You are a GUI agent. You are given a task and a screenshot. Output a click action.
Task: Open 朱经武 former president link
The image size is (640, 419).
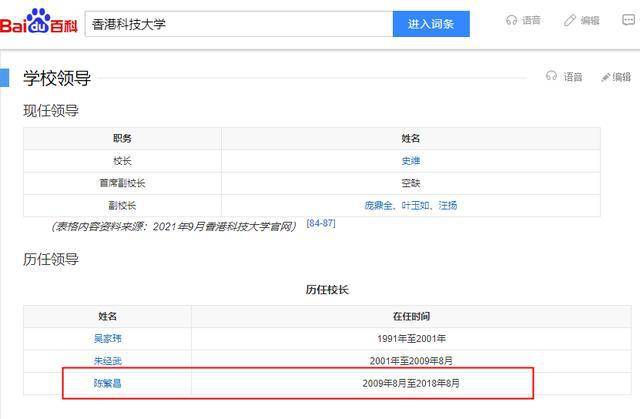pyautogui.click(x=108, y=361)
